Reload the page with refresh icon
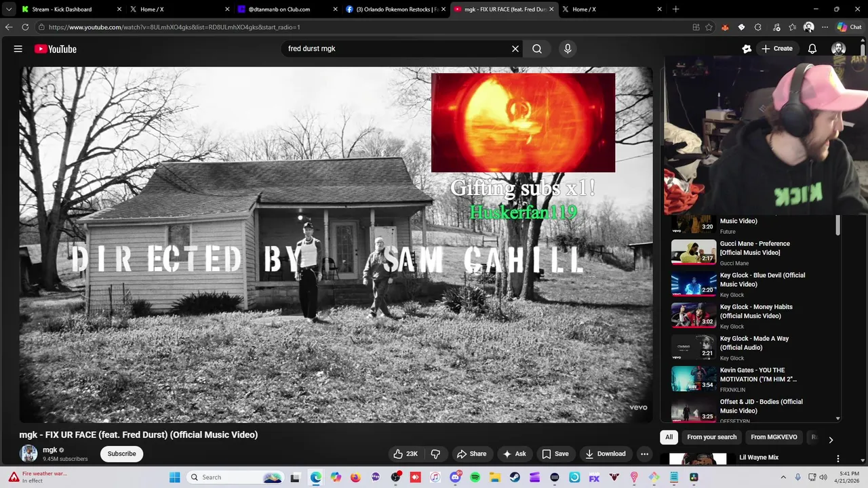 [25, 27]
